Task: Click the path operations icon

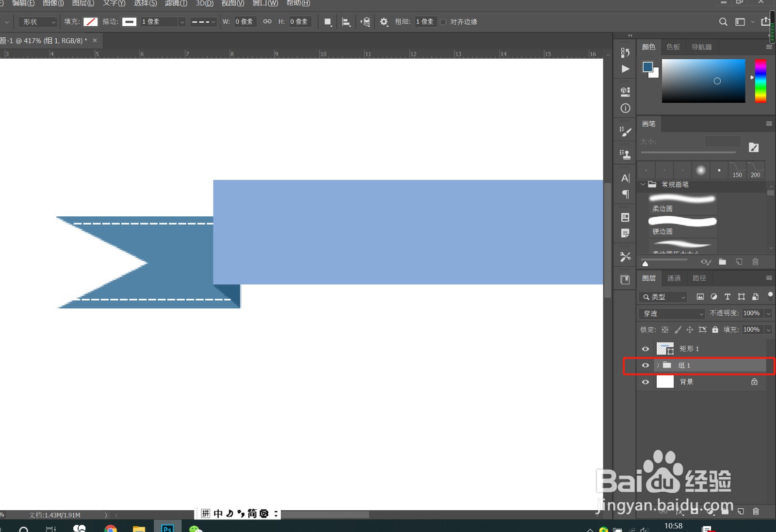Action: (x=328, y=22)
